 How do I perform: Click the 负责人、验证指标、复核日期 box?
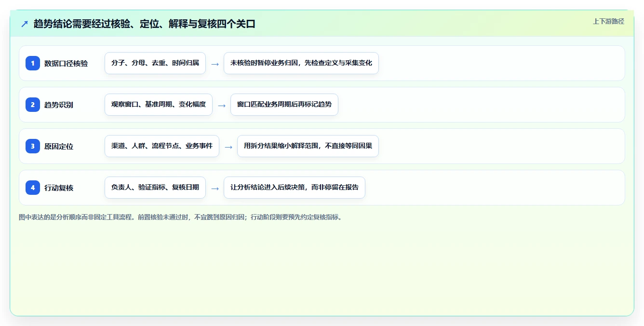pos(155,188)
